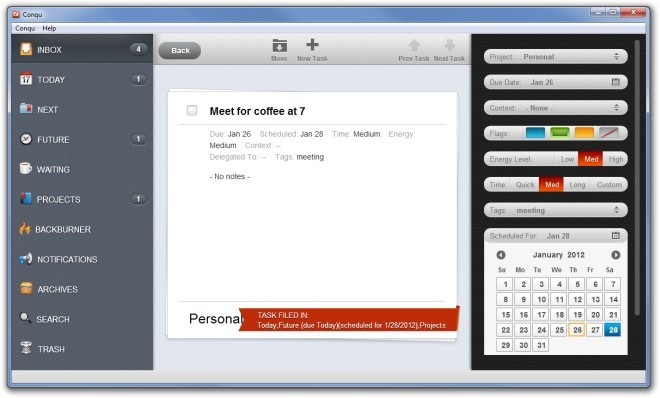Go to previous month in calendar
The height and width of the screenshot is (398, 660).
tap(501, 255)
